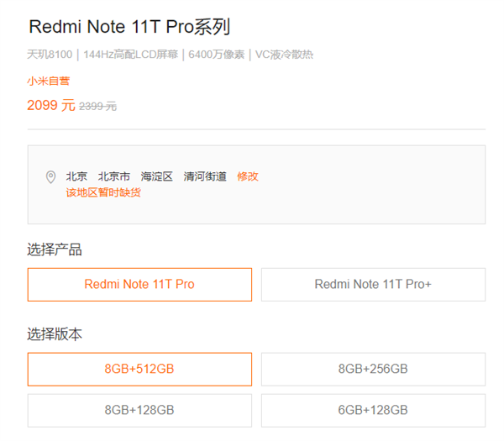Choose the 8GB+128GB version
This screenshot has height=441, width=504.
[x=139, y=410]
